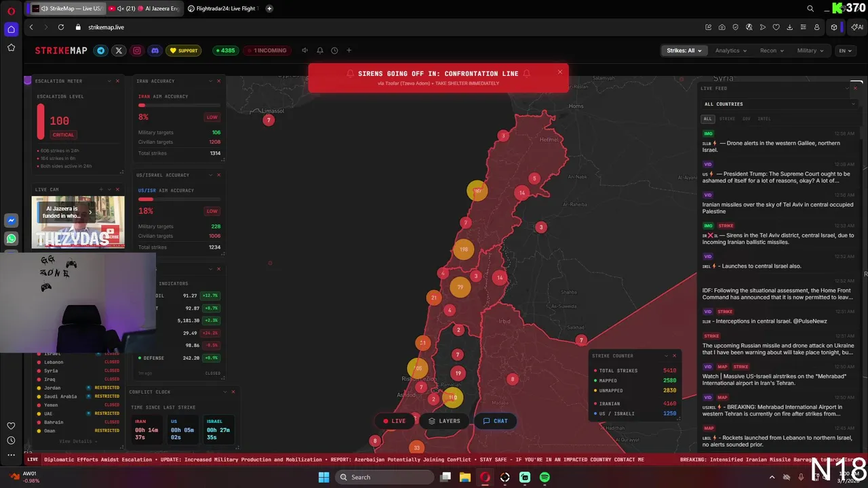Image resolution: width=868 pixels, height=488 pixels.
Task: Click the Iran aim accuracy progress bar
Action: 179,105
